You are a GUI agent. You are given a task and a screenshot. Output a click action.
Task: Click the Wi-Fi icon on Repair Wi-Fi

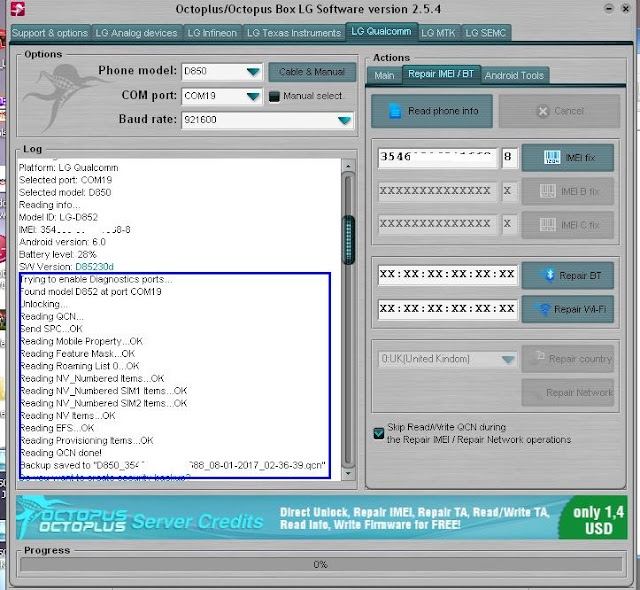544,309
